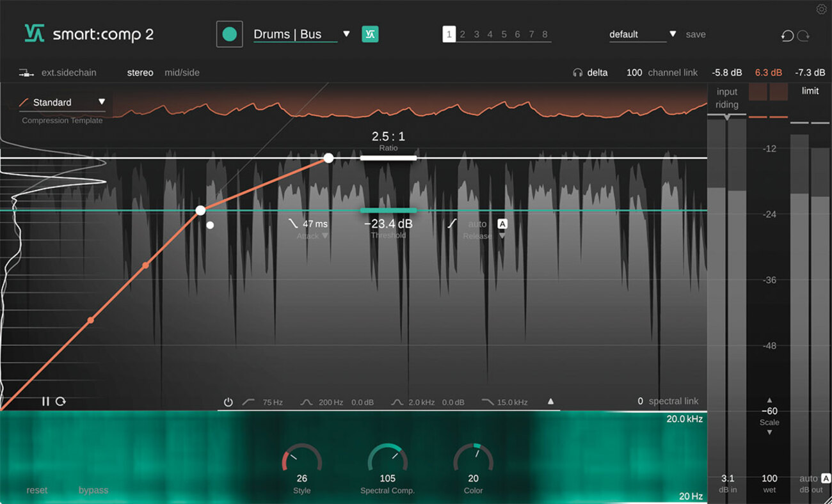The width and height of the screenshot is (832, 504).
Task: Select state slot 2
Action: (x=462, y=35)
